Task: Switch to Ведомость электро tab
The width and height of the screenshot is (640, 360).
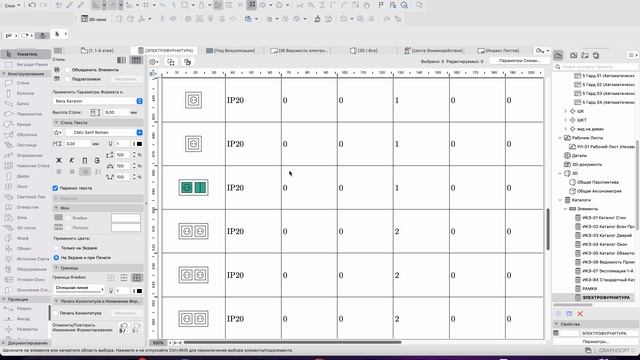Action: point(299,51)
